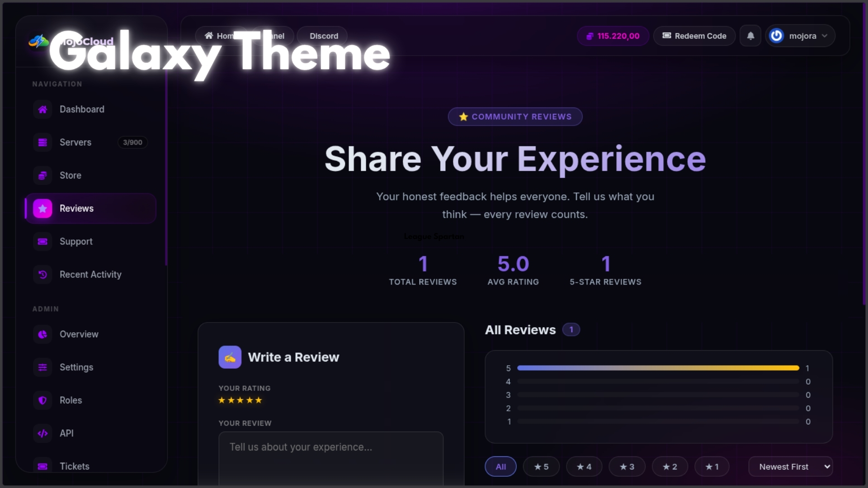Open notifications bell icon
The height and width of the screenshot is (488, 868).
pos(750,36)
